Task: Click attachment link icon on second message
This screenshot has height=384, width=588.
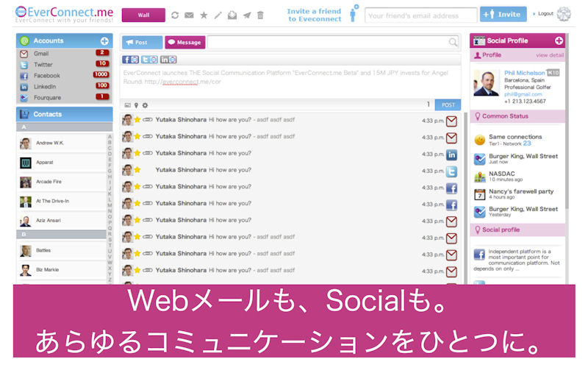Action: pos(148,136)
